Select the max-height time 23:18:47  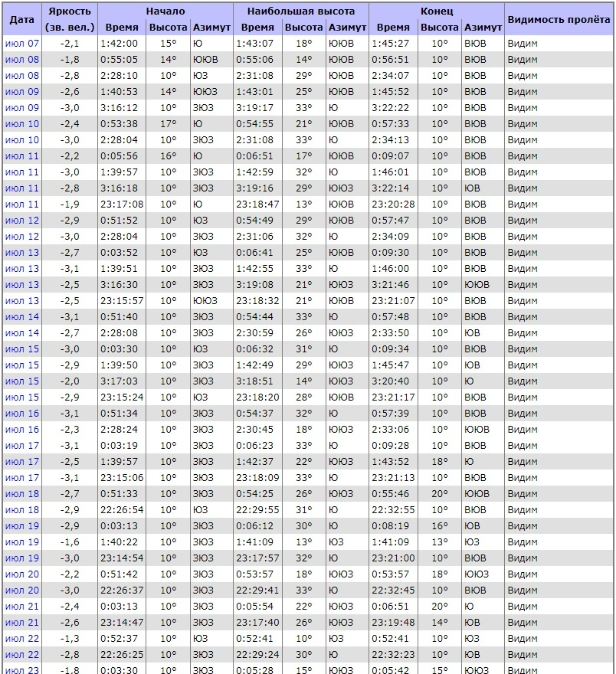click(257, 204)
